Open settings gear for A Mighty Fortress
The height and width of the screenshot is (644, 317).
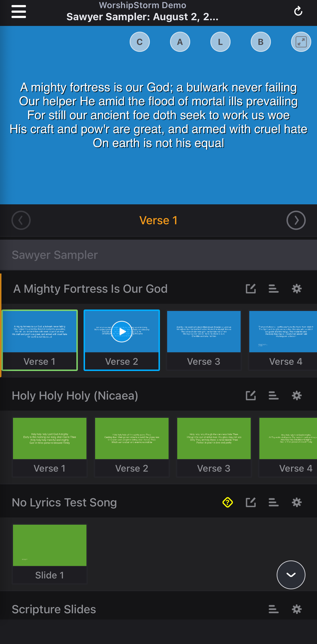[297, 289]
